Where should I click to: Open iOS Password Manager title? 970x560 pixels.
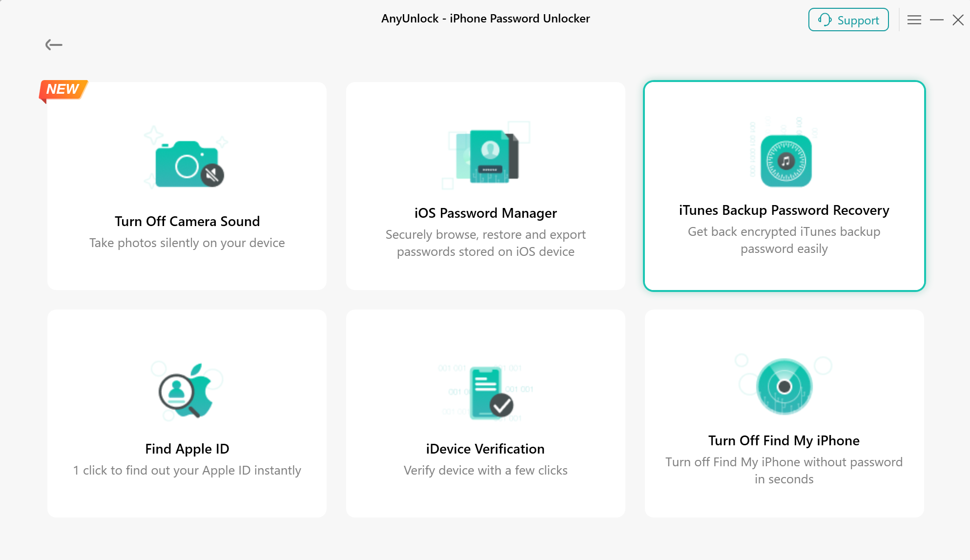tap(486, 213)
